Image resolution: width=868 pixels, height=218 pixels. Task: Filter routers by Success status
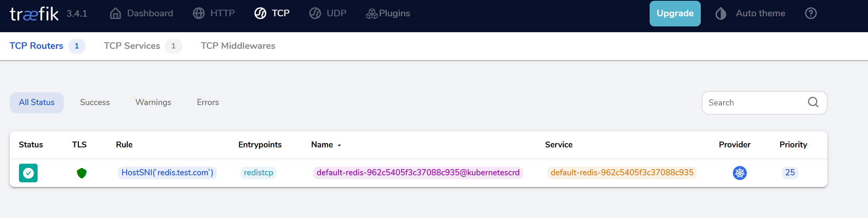(95, 103)
